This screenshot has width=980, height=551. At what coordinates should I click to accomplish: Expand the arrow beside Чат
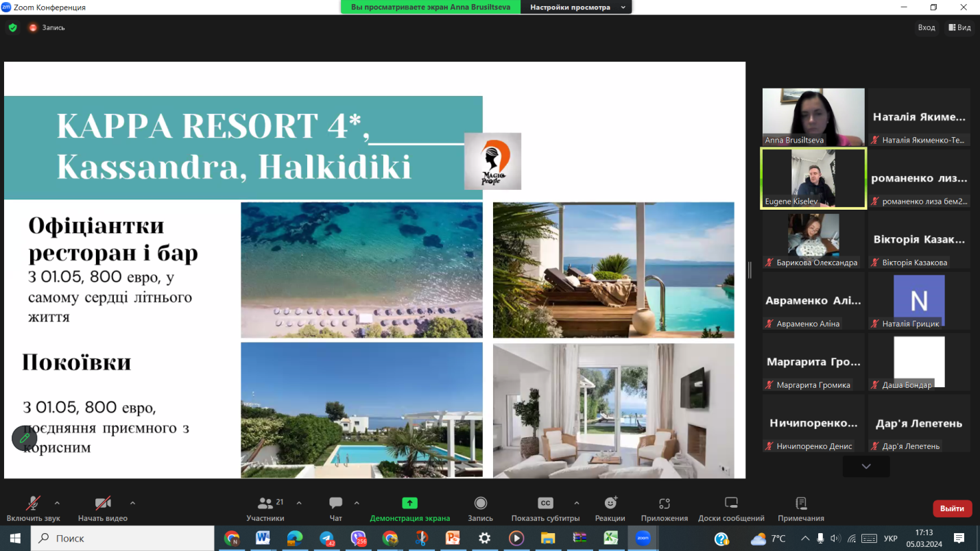click(357, 503)
